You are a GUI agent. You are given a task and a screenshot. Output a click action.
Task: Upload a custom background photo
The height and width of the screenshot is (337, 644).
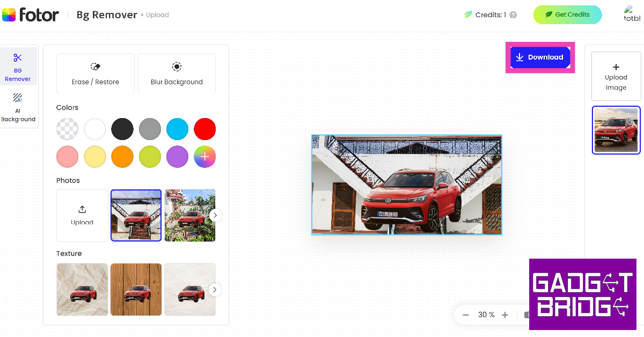click(82, 215)
